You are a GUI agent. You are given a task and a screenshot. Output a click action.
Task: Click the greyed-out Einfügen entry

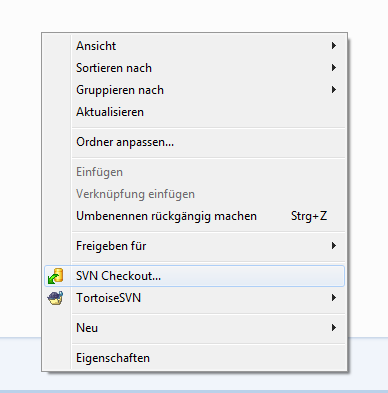[194, 172]
